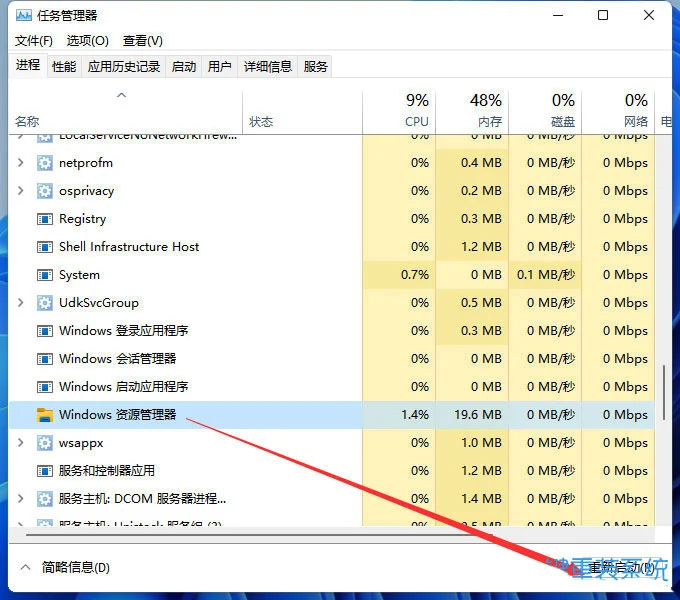
Task: Switch to the 用户 tab
Action: click(219, 67)
